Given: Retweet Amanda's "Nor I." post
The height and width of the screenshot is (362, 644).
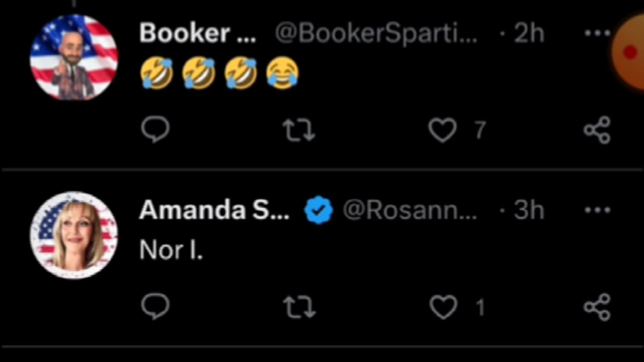Looking at the screenshot, I should (x=299, y=307).
